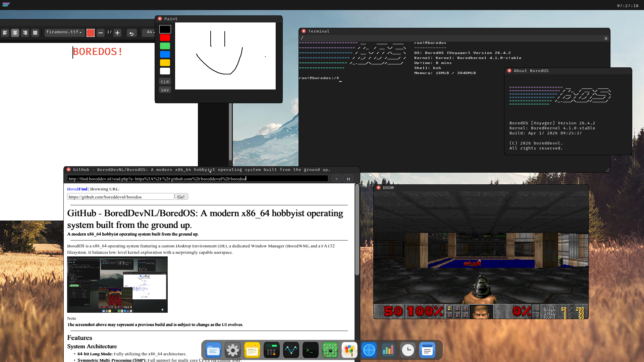Apply justified alignment in the word processor
This screenshot has width=644, height=362.
[35, 33]
